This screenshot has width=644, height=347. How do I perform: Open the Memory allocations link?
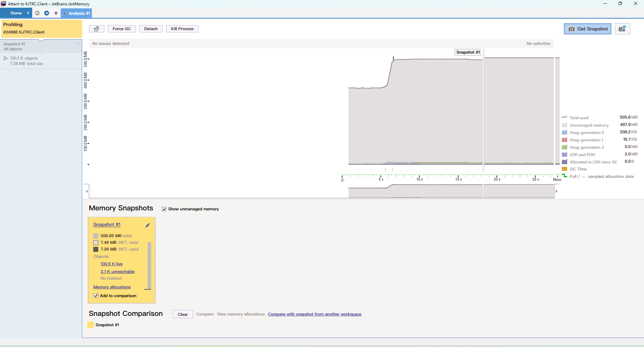point(112,287)
